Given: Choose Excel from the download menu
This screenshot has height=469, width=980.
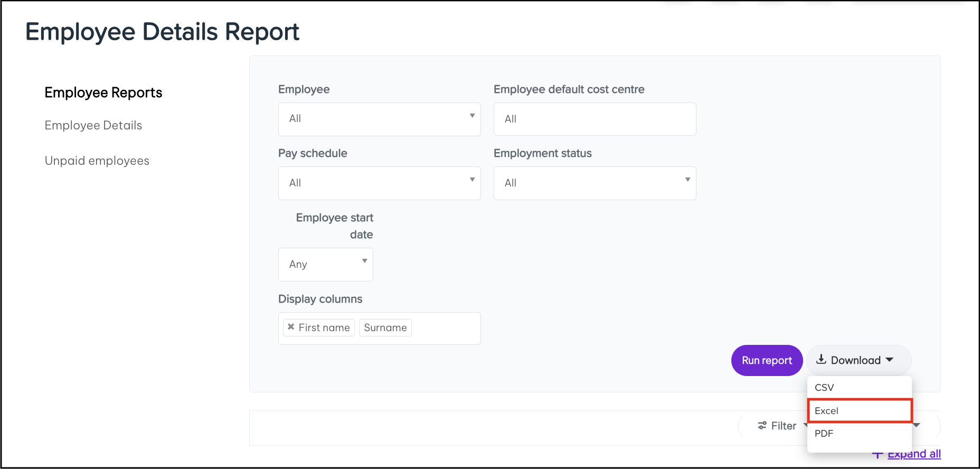Looking at the screenshot, I should coord(826,410).
